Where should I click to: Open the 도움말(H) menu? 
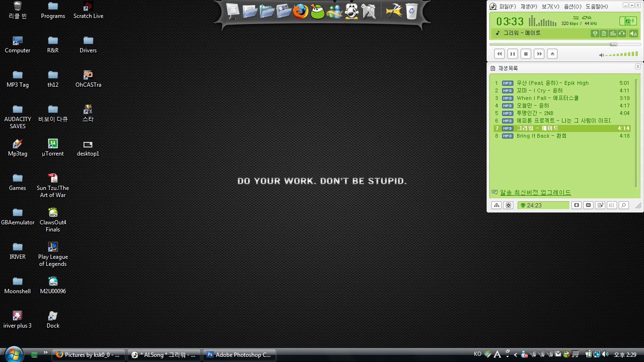coord(596,7)
